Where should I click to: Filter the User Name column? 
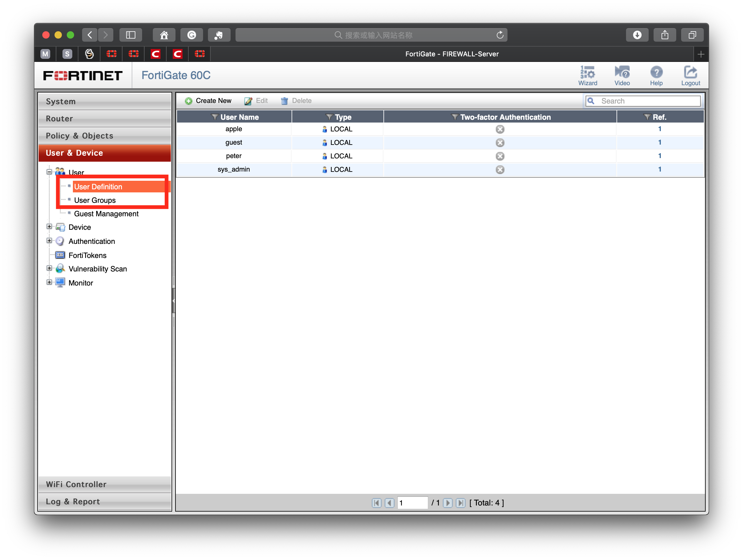pos(215,117)
